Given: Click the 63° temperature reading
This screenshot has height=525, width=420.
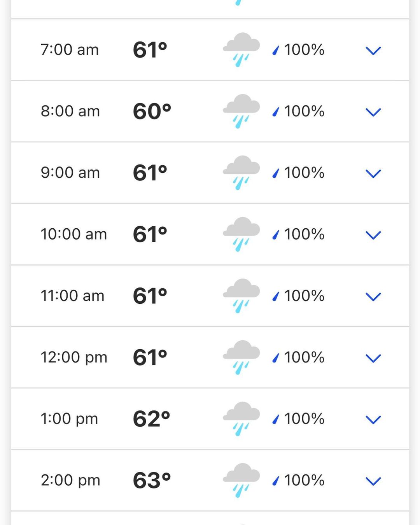Looking at the screenshot, I should (152, 480).
